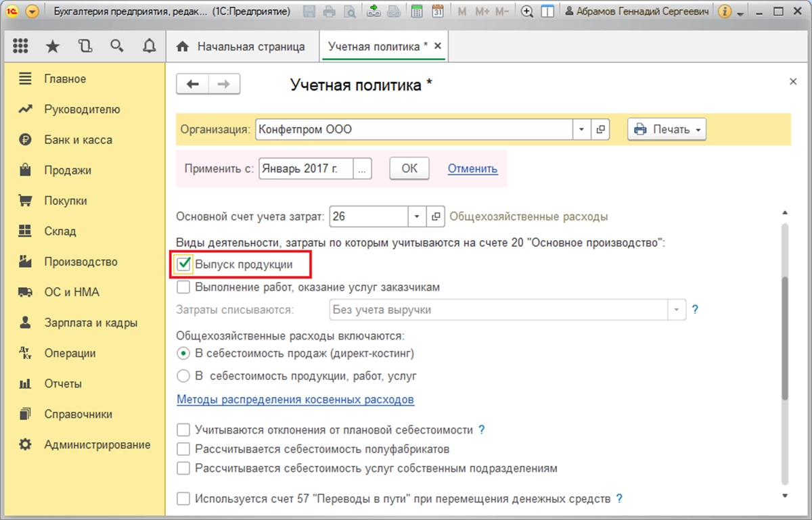The width and height of the screenshot is (812, 520).
Task: Open Операции section
Action: 70,353
